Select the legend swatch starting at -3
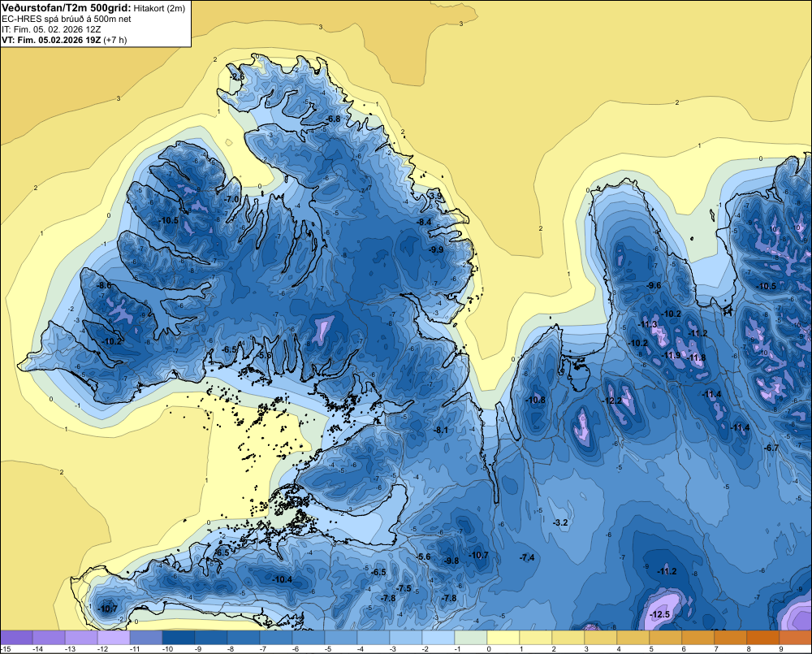This screenshot has width=812, height=654. 406,638
